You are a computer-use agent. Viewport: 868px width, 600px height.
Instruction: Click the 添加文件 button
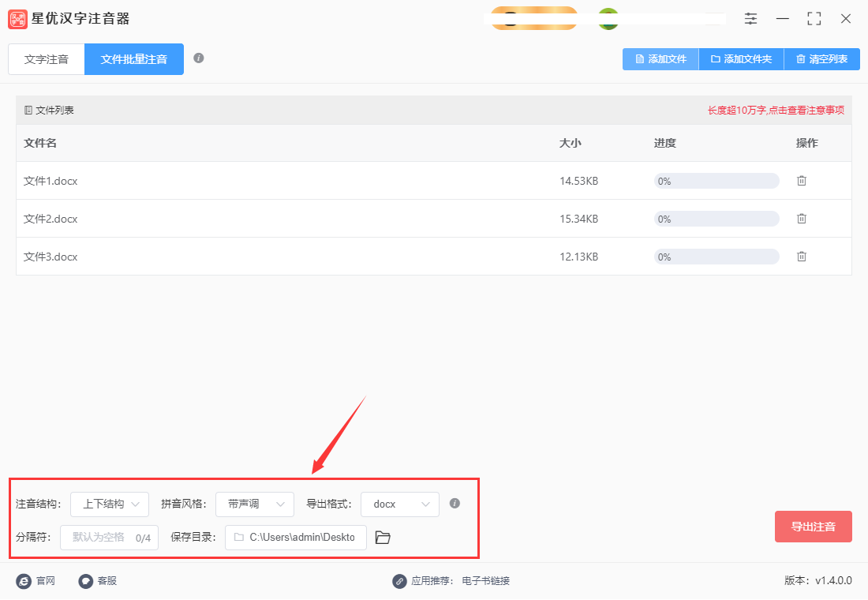click(660, 59)
